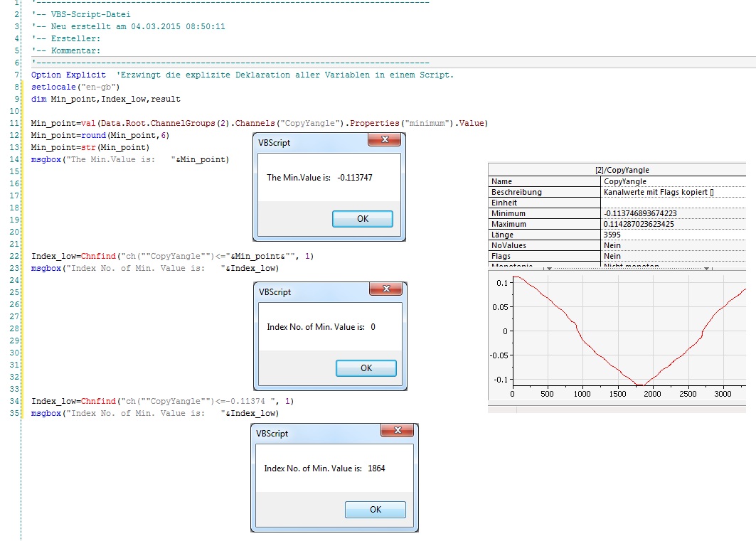Close the VBScript dialog showing index 1864
756x541 pixels.
coord(398,430)
